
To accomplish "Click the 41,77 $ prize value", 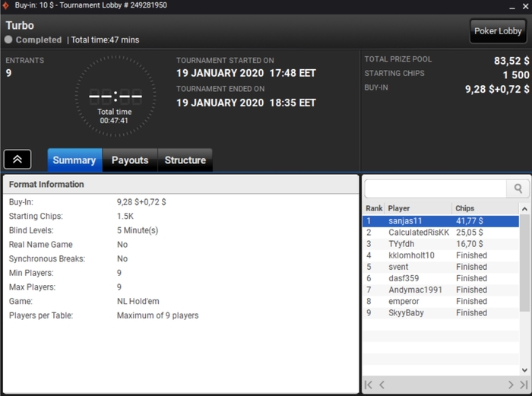I will pos(469,221).
